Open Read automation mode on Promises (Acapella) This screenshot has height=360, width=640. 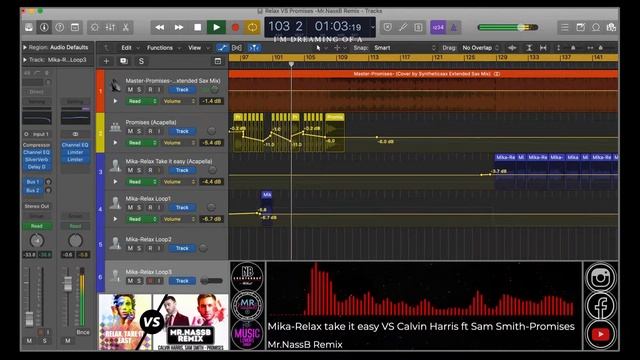click(x=142, y=143)
